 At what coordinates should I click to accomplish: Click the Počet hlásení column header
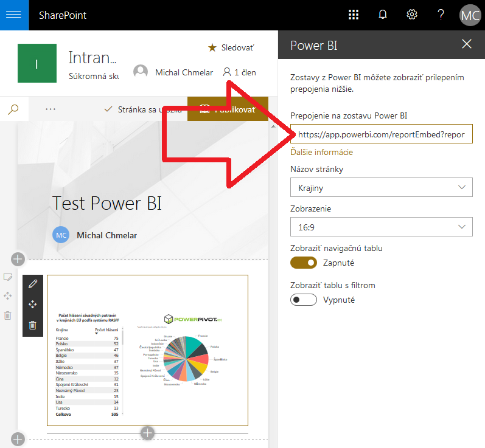click(106, 330)
